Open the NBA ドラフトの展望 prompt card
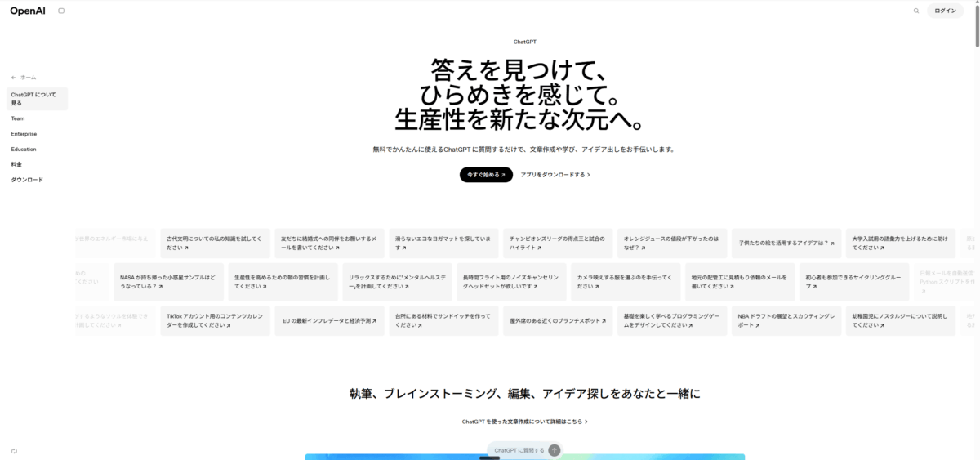This screenshot has width=980, height=460. [786, 320]
